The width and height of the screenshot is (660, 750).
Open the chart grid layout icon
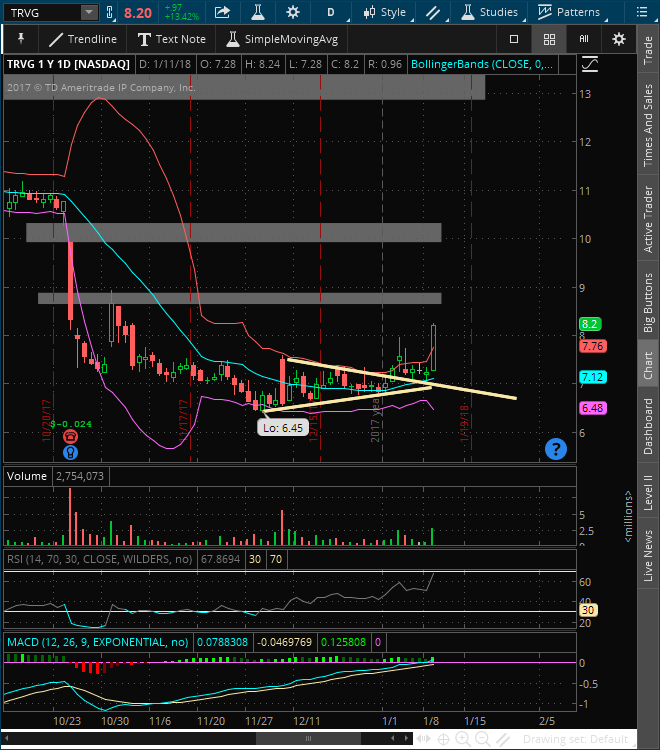[x=549, y=39]
